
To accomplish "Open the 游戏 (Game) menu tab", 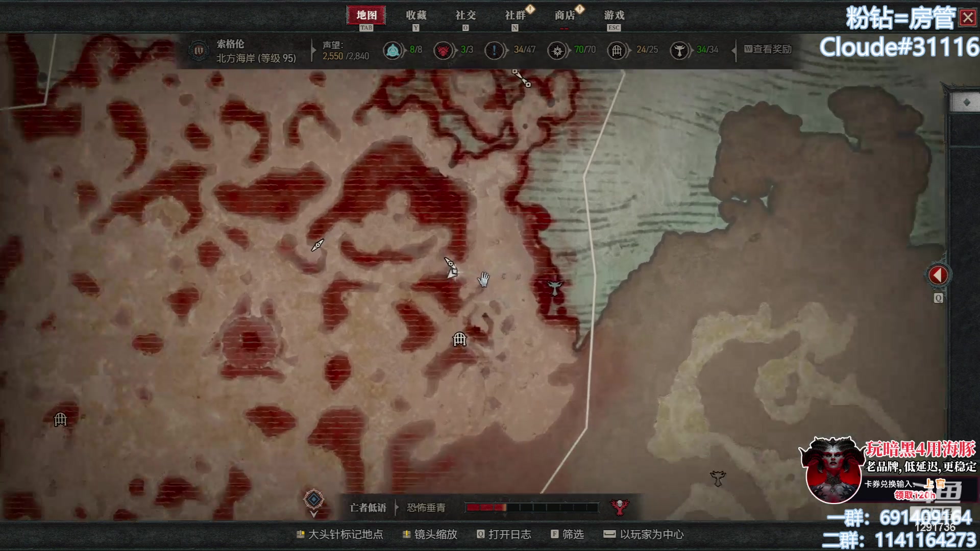I will [614, 15].
